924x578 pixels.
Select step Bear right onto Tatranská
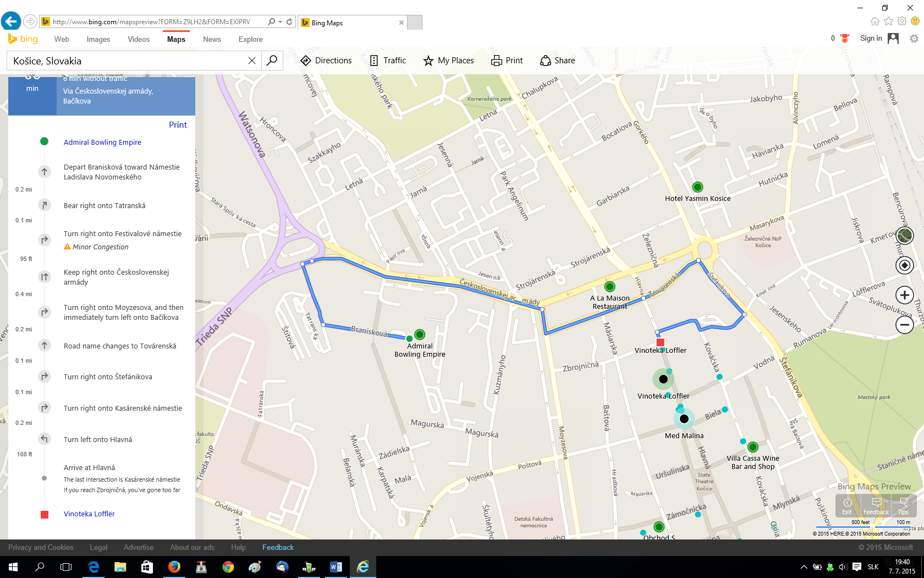click(105, 205)
